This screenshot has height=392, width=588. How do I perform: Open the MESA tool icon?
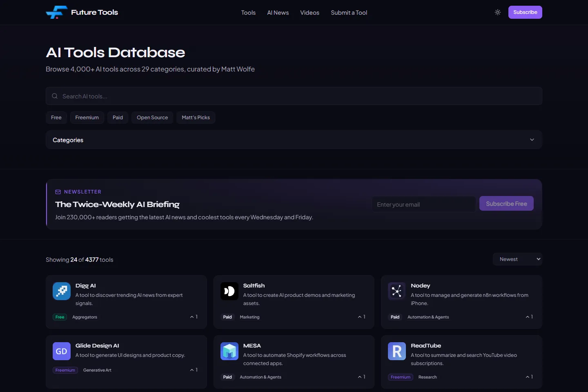tap(229, 351)
